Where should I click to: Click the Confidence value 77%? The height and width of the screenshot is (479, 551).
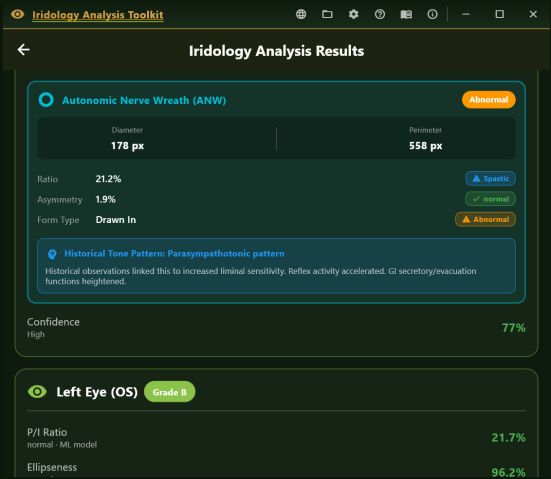click(x=513, y=328)
